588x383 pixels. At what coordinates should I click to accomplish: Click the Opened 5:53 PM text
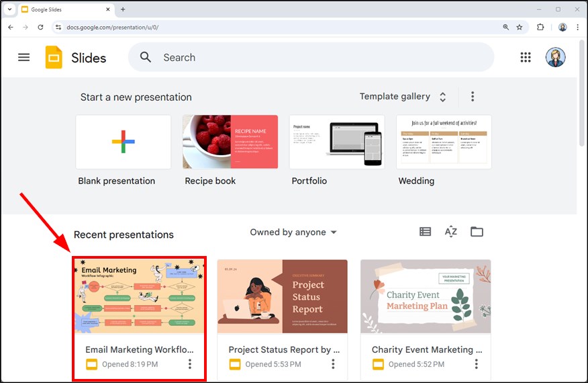(273, 364)
